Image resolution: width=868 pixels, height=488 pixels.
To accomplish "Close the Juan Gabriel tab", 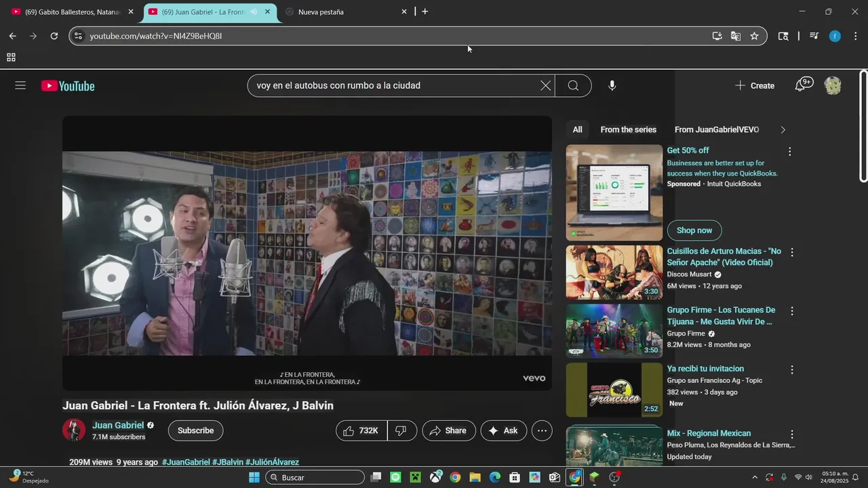I will [267, 12].
